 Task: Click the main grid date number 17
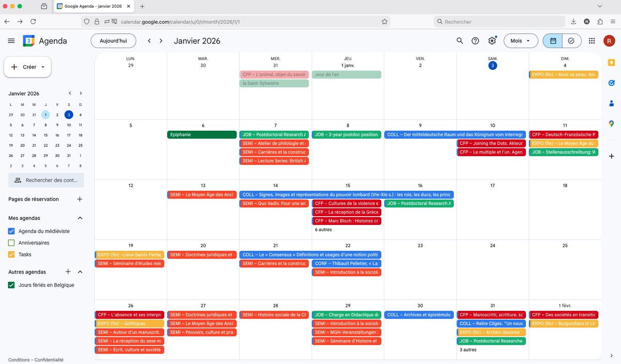click(x=493, y=185)
